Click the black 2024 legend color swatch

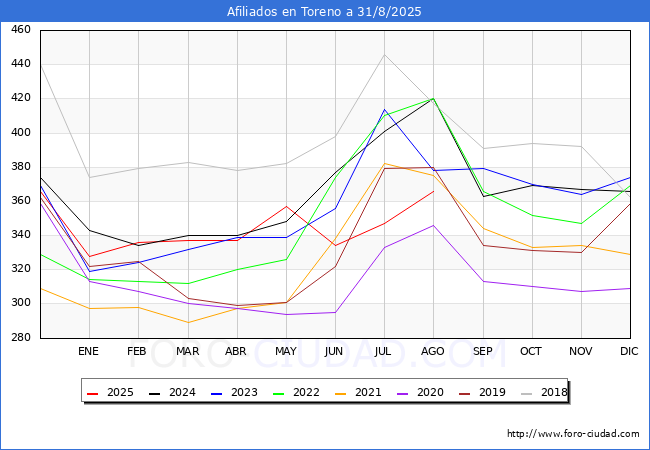click(x=155, y=393)
